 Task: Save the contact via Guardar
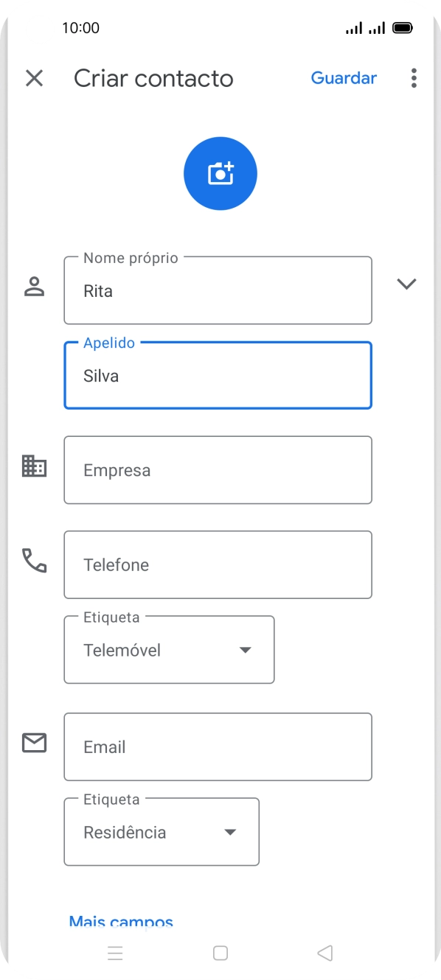tap(344, 78)
